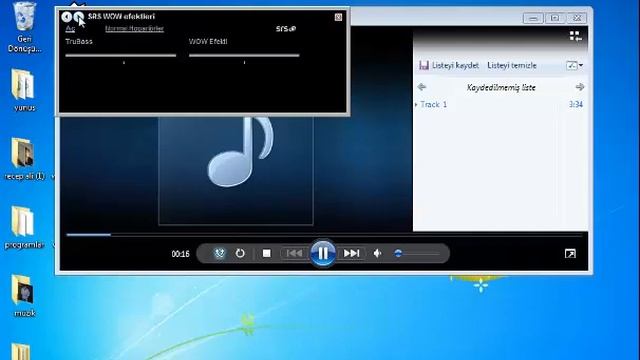Click the Kaydedilmemiş liste title

tap(501, 87)
